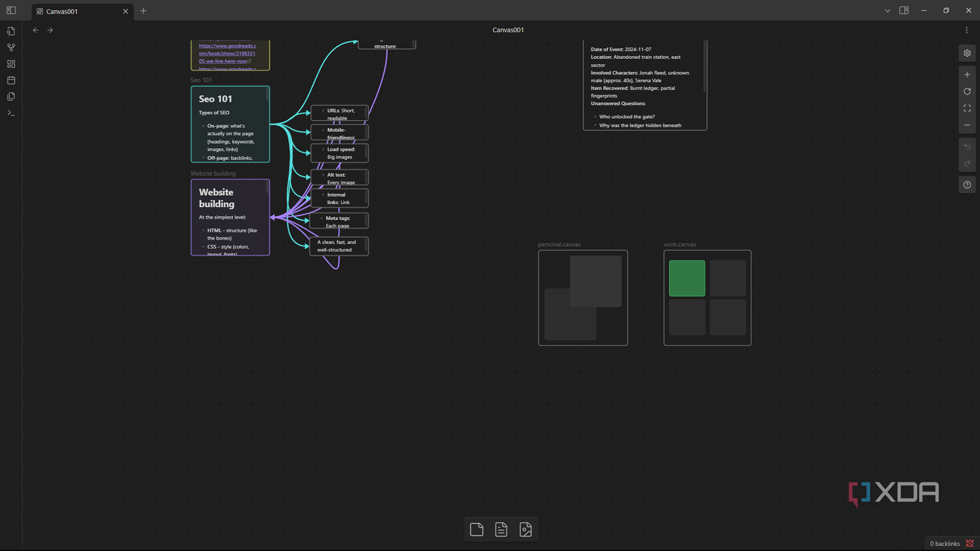The height and width of the screenshot is (551, 980).
Task: Open the three-dot more options menu
Action: pos(967,30)
